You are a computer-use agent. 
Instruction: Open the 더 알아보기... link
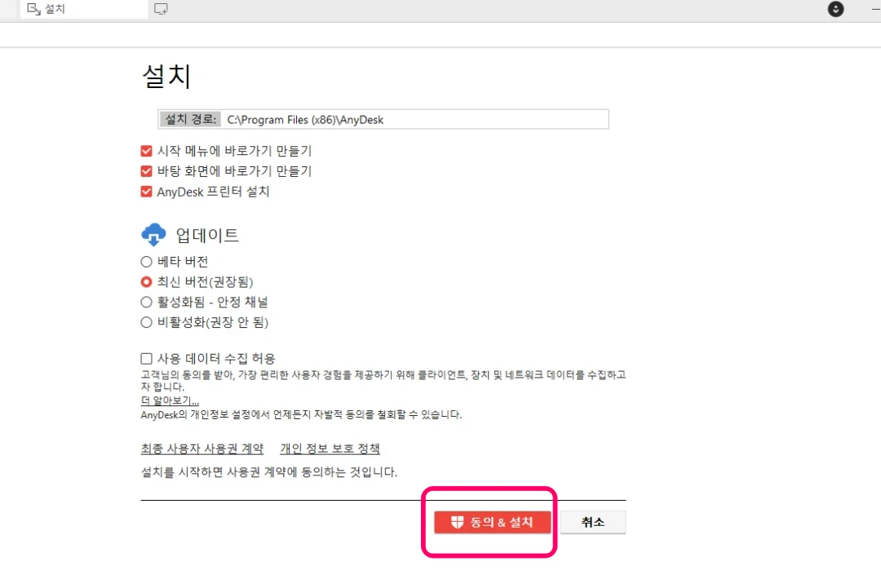click(170, 400)
